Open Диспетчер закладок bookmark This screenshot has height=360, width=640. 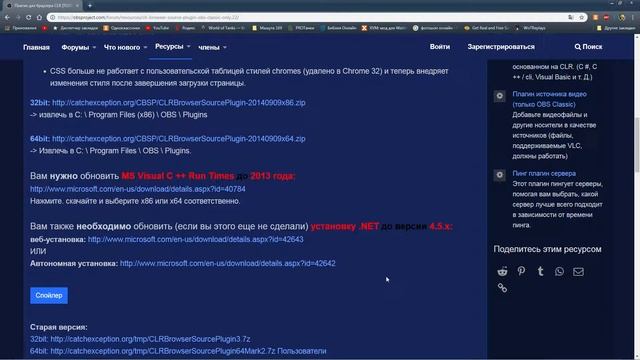coord(76,28)
